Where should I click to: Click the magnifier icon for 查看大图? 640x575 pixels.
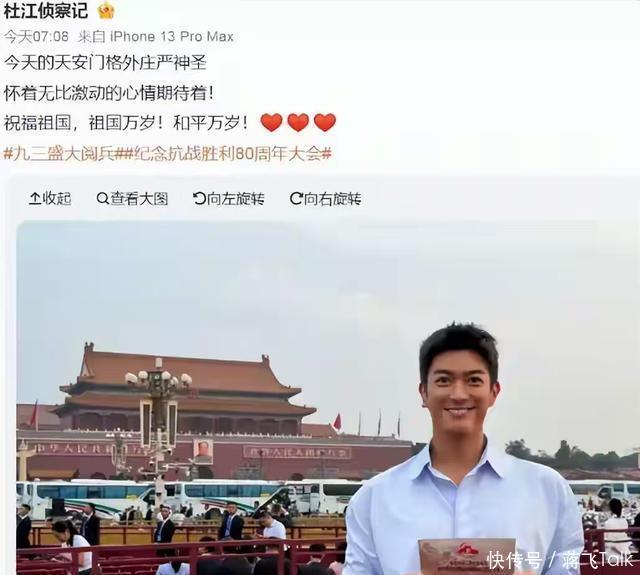(102, 199)
